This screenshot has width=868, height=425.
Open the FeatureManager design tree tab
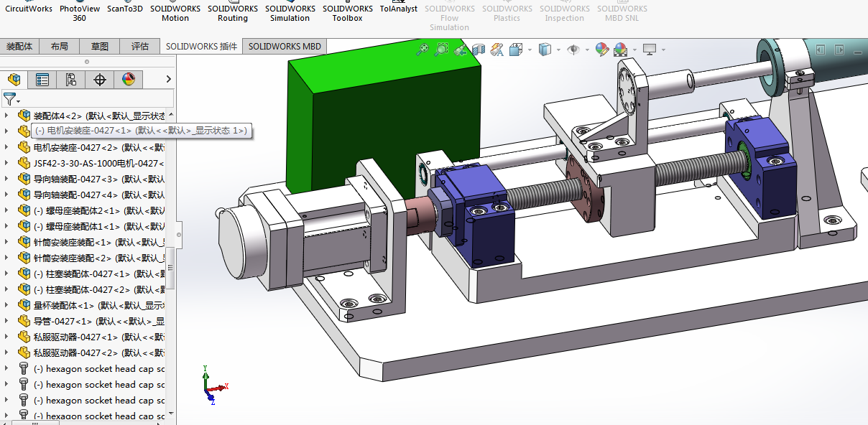14,79
